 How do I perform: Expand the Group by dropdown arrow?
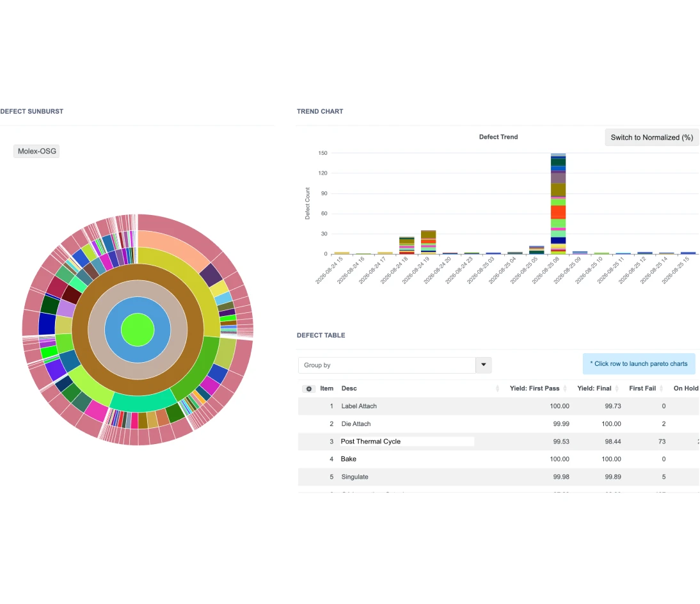coord(484,365)
